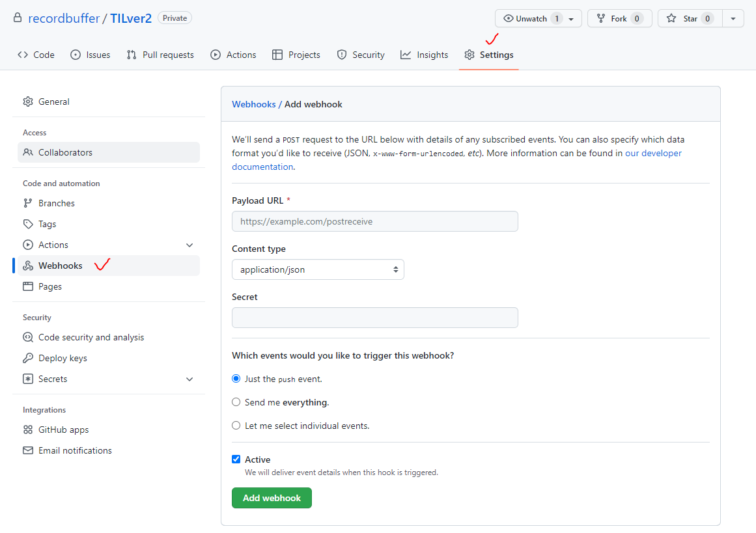The width and height of the screenshot is (756, 533).
Task: Click the Projects table icon
Action: click(277, 55)
